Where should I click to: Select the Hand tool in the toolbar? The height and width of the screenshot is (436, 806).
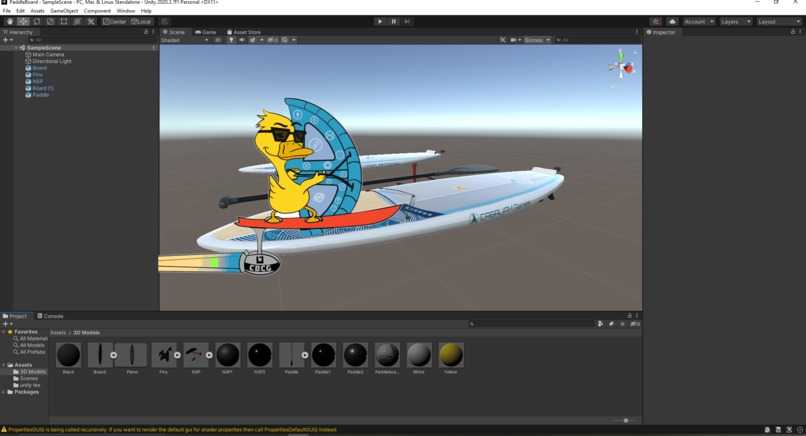pos(10,22)
